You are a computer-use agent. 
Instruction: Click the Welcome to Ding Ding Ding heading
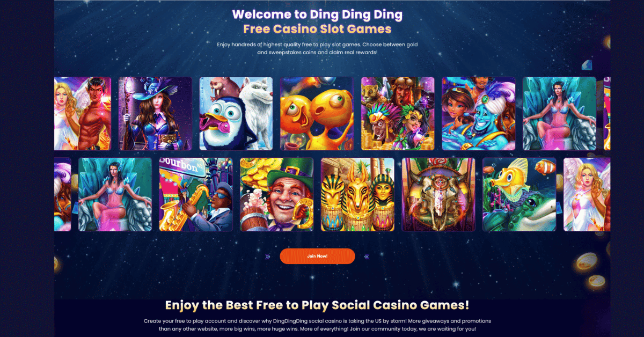tap(317, 14)
